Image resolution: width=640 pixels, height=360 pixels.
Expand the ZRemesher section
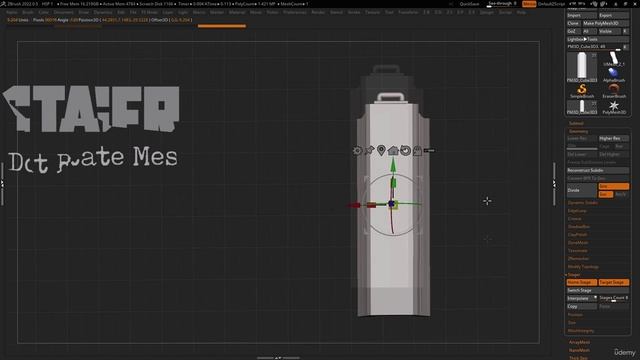tap(578, 258)
